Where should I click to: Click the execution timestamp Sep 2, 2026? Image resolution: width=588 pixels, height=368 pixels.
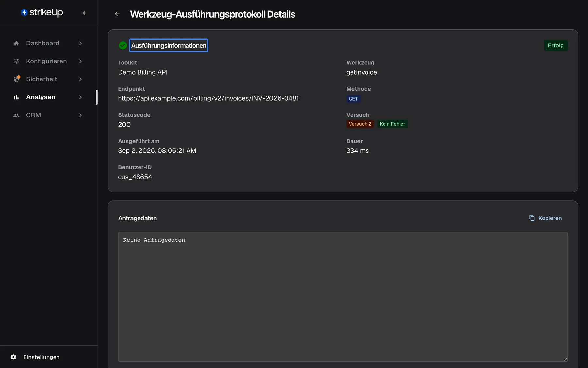(157, 151)
